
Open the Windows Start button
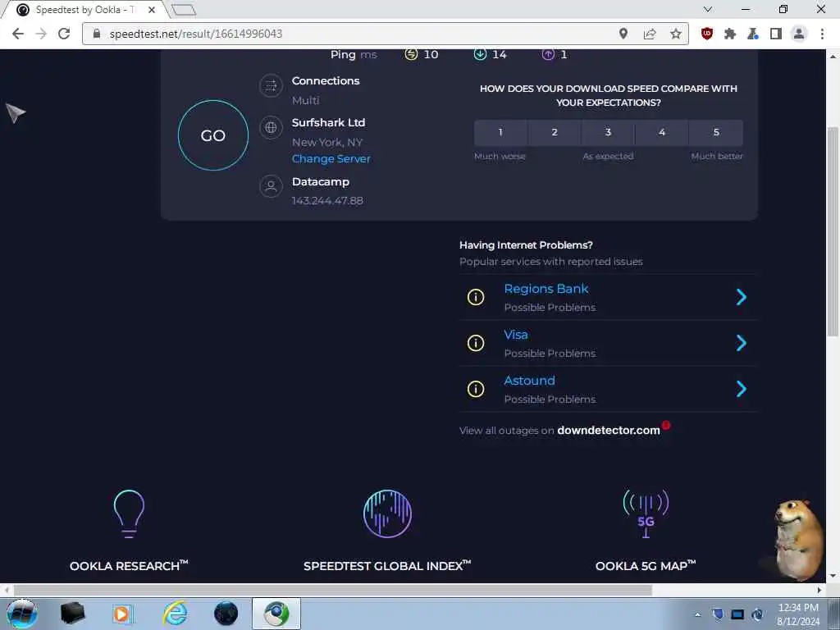pyautogui.click(x=22, y=614)
